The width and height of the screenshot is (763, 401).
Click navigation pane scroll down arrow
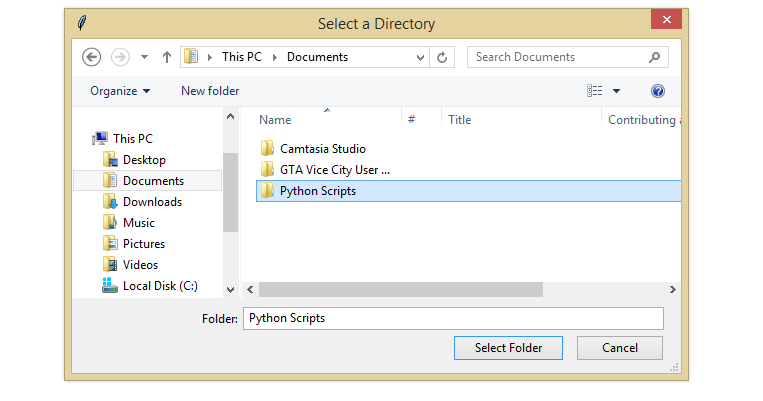pyautogui.click(x=231, y=290)
